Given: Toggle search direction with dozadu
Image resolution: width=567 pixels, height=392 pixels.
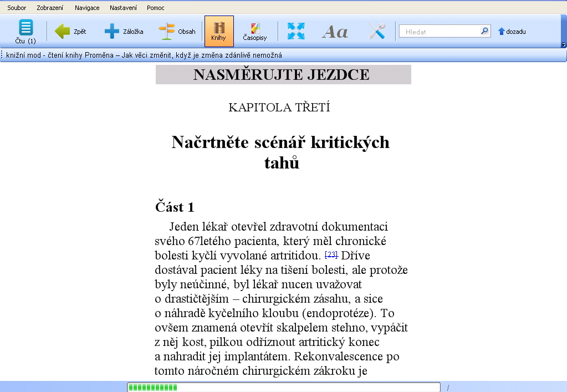Looking at the screenshot, I should pos(512,32).
